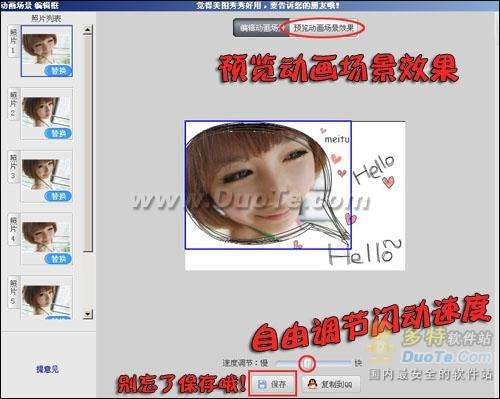500x399 pixels.
Task: Click the QQ penguin icon
Action: [312, 384]
